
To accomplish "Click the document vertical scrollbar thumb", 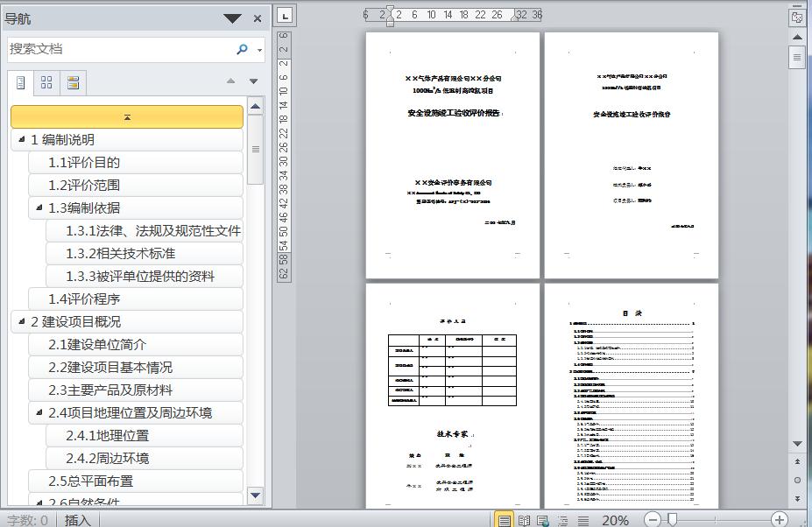I will pos(797,57).
